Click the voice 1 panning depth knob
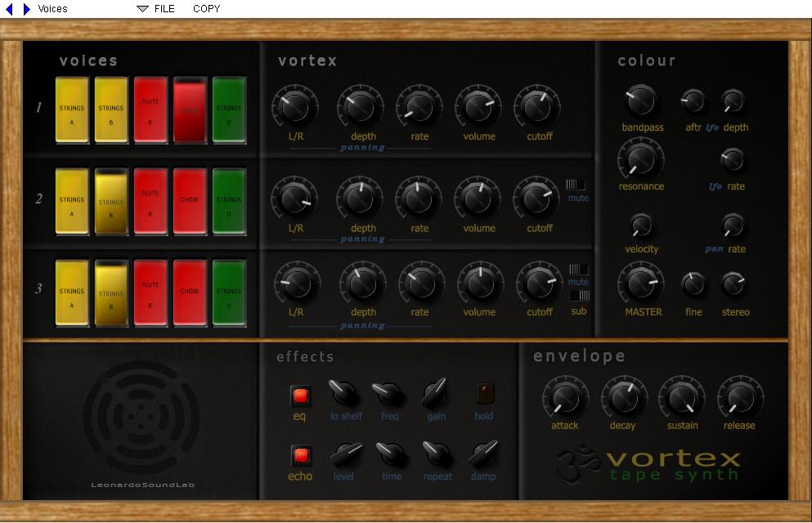Viewport: 812px width, 523px height. [361, 107]
